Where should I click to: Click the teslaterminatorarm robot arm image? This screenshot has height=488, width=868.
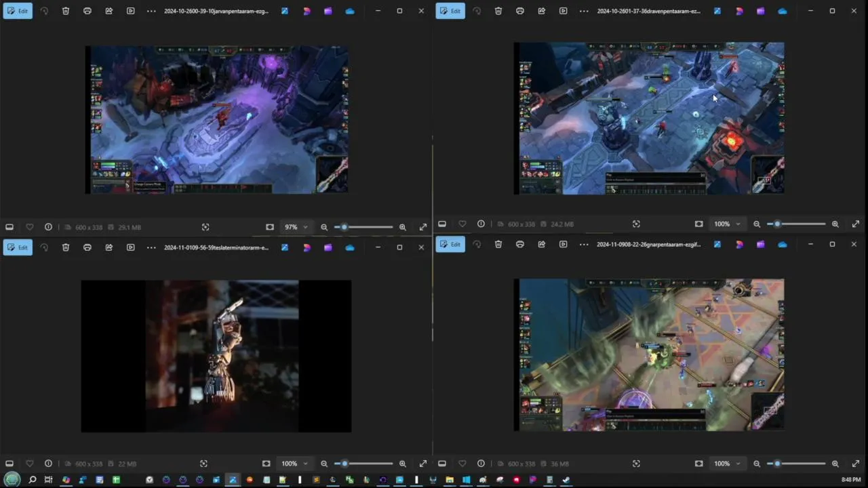tap(216, 356)
